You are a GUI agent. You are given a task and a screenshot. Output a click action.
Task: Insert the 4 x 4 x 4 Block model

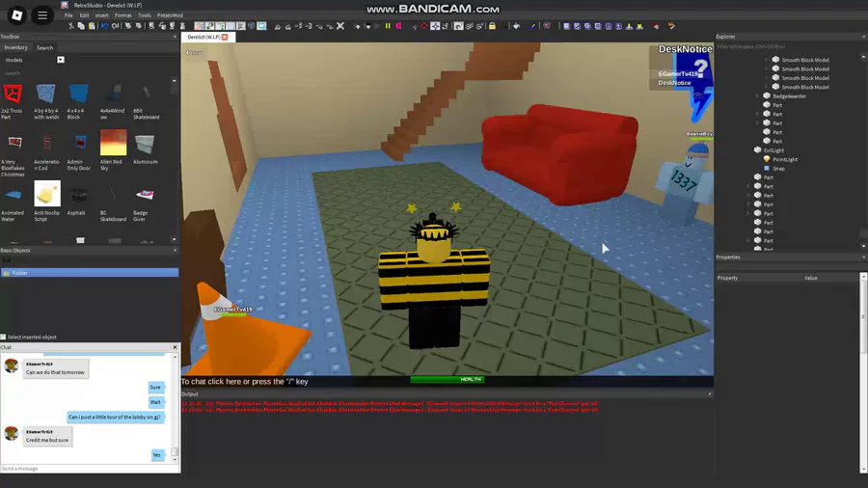[x=78, y=101]
